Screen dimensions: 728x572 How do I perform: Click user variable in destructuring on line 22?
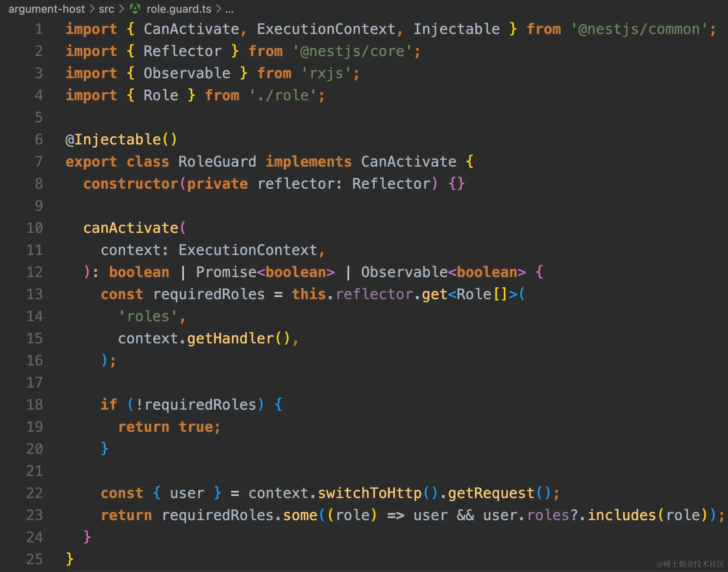pos(187,493)
